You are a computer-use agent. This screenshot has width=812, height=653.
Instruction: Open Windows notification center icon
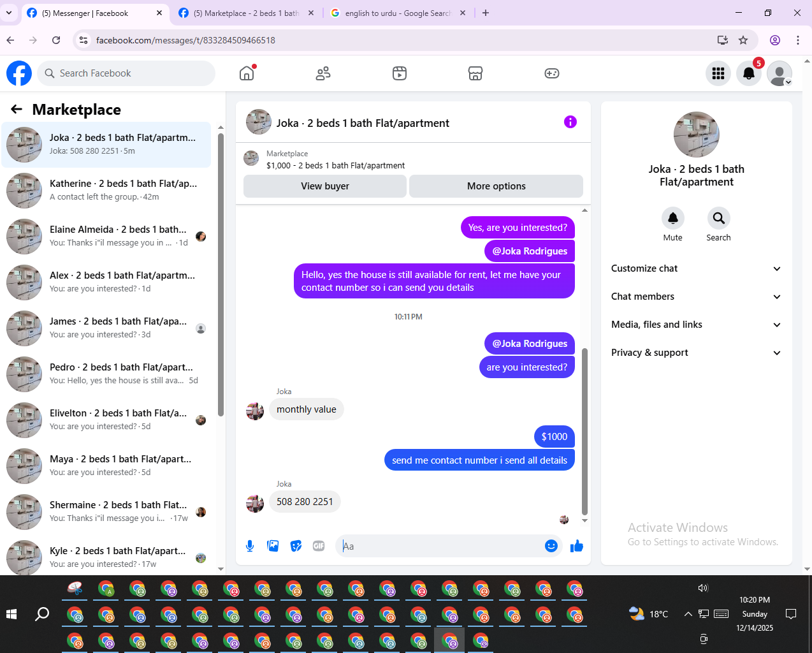coord(791,614)
